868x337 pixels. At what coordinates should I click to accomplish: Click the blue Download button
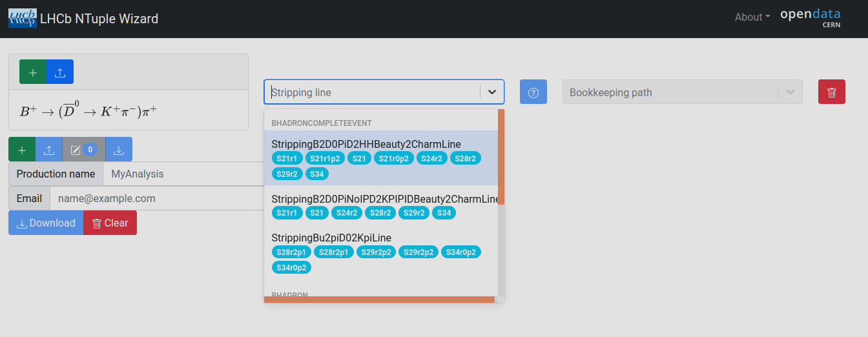46,223
